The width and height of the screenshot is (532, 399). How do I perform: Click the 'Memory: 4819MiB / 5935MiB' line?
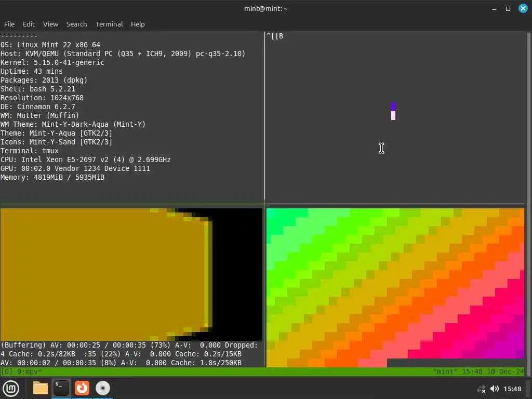(52, 177)
